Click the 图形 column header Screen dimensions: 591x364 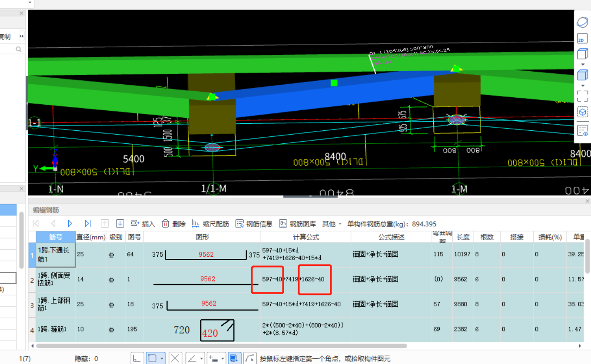click(x=202, y=237)
